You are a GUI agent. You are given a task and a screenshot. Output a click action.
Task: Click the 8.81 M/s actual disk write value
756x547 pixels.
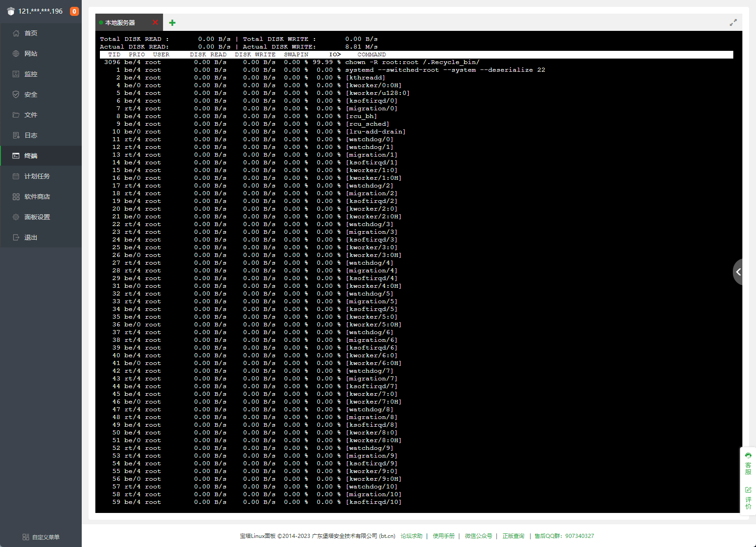[x=361, y=47]
